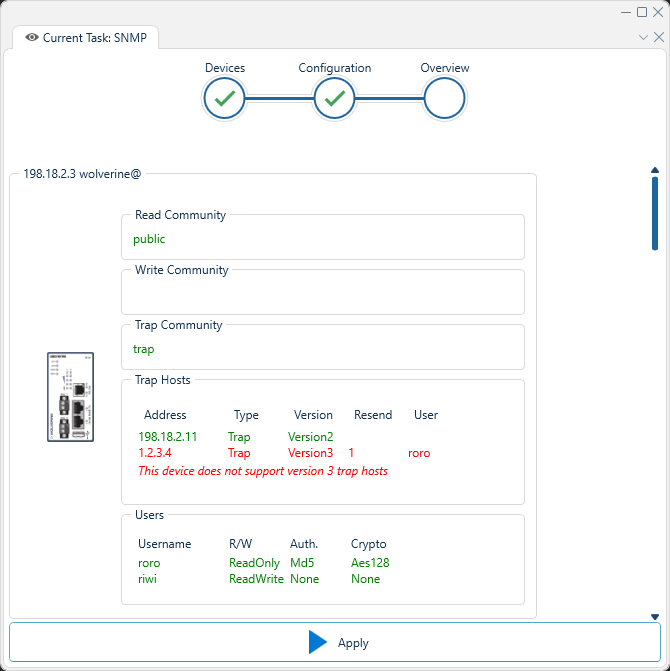Click the Crypto column header
670x671 pixels.
click(368, 543)
